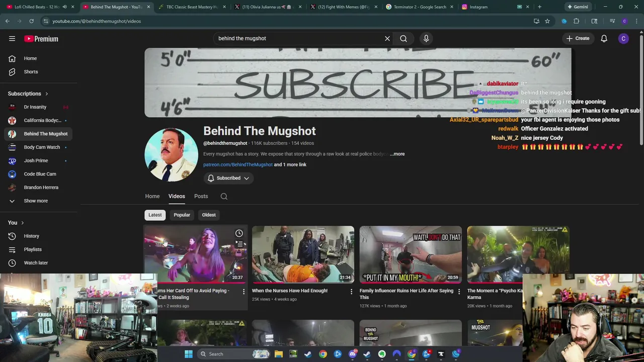Search within the channel using the magnifier icon
Screen dimensions: 644x362
(x=224, y=197)
